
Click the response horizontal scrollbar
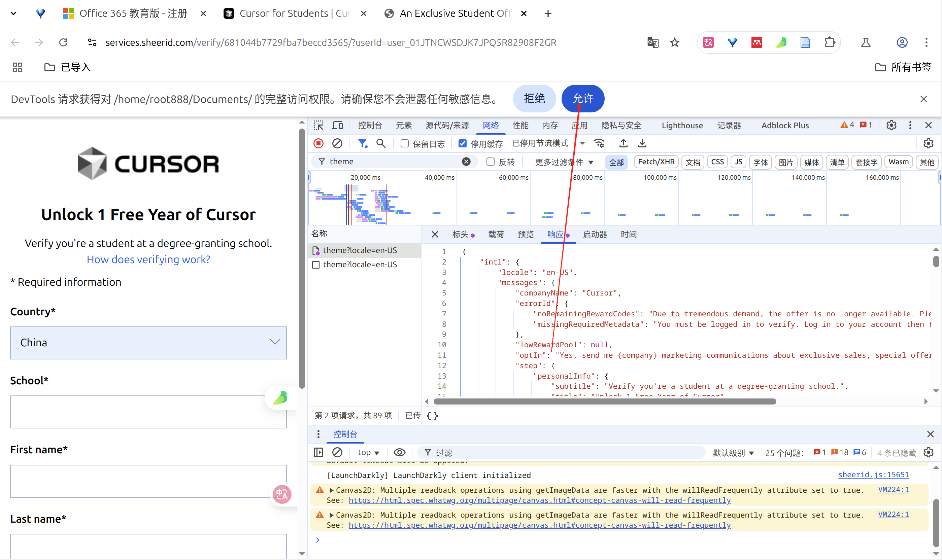(x=605, y=401)
